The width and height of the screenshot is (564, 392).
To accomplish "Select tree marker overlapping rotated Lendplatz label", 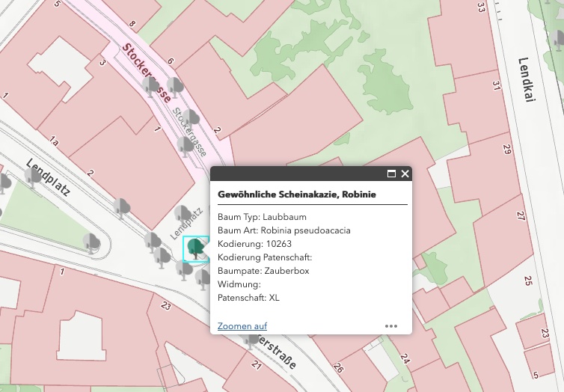I will [x=183, y=215].
